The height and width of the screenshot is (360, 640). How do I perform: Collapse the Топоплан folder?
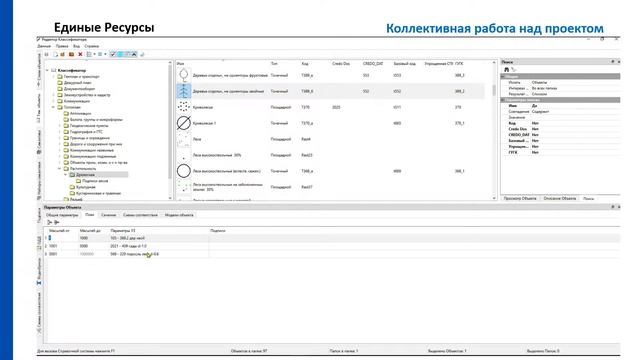coord(53,107)
